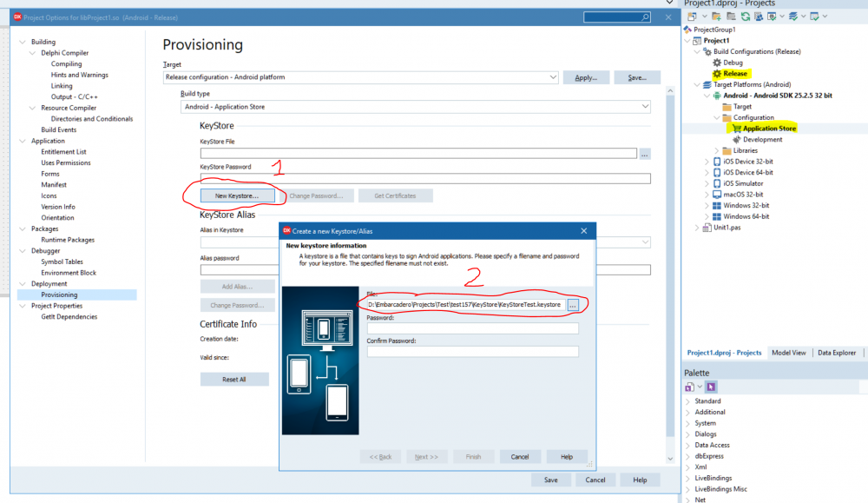Open the Target configuration dropdown

click(x=553, y=77)
